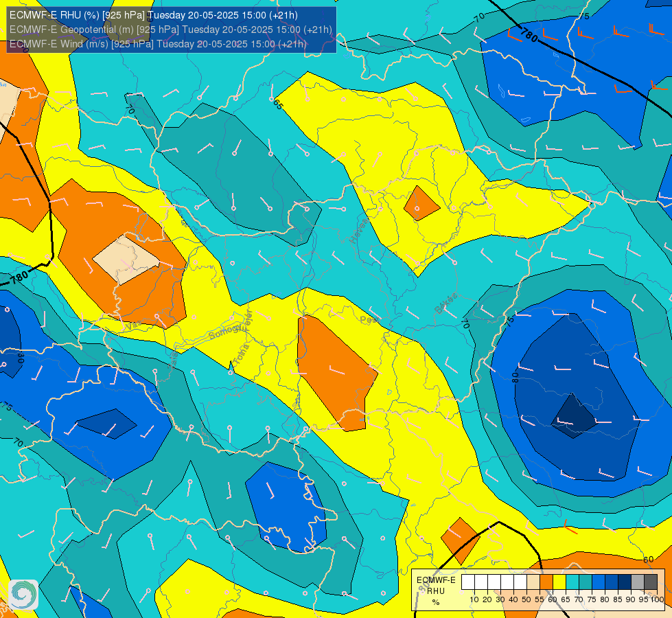Viewport: 672px width, 618px height.
Task: Pick the yellow 60–65 legend swatch
Action: click(559, 582)
